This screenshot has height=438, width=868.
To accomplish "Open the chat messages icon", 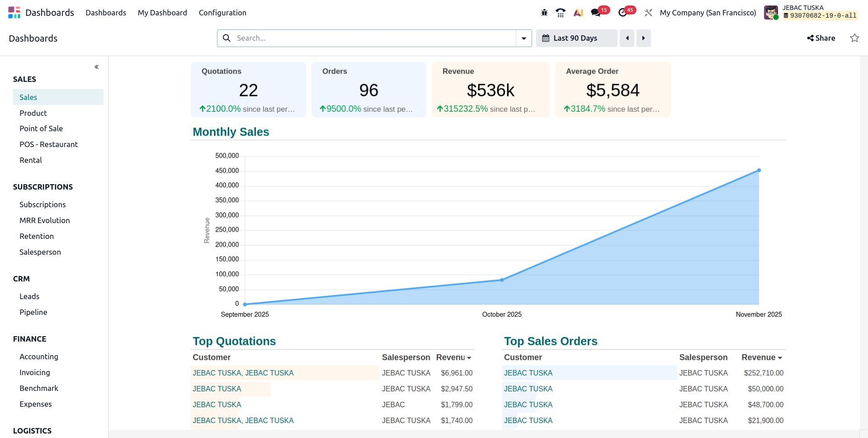I will [596, 13].
